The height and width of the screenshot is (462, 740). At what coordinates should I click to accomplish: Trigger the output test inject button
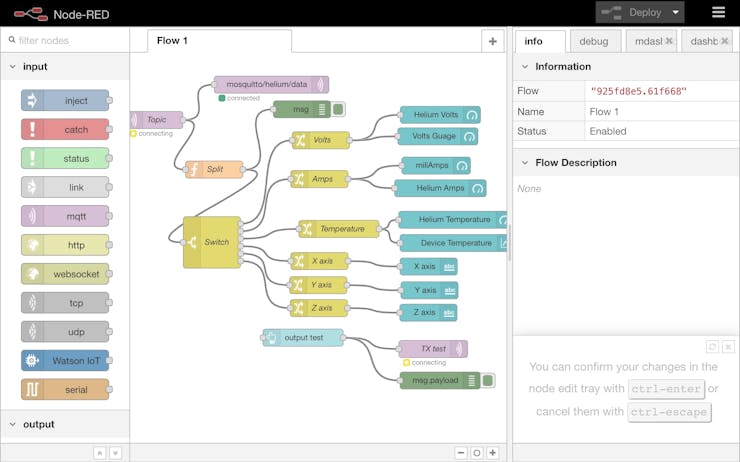pyautogui.click(x=267, y=338)
